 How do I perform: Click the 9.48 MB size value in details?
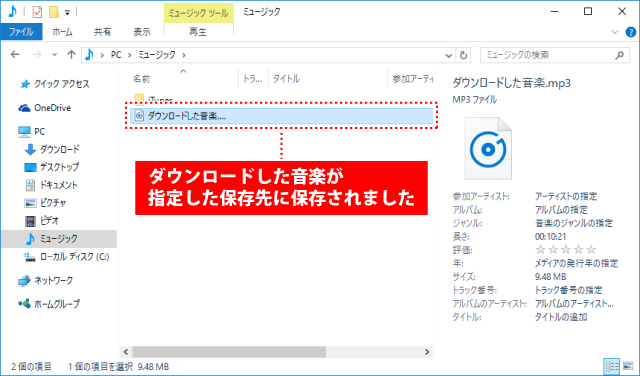coord(550,277)
